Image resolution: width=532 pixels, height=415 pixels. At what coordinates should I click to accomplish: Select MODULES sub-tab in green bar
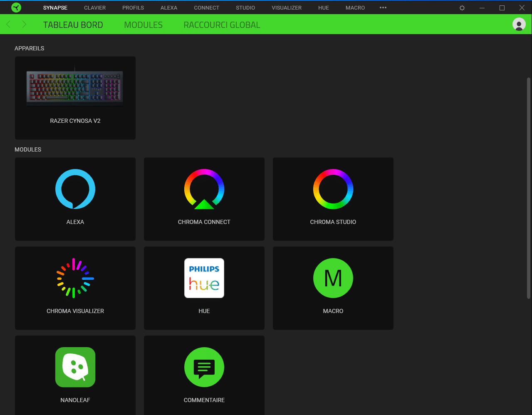[x=144, y=25]
